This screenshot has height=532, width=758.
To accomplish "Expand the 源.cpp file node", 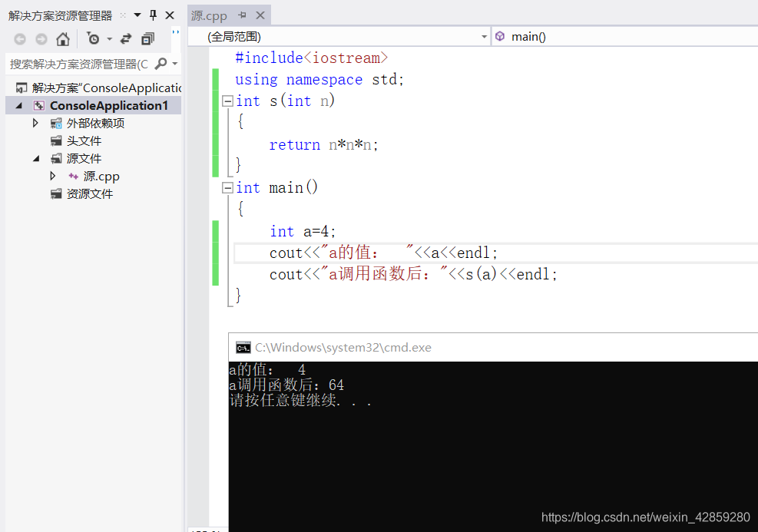I will 53,176.
